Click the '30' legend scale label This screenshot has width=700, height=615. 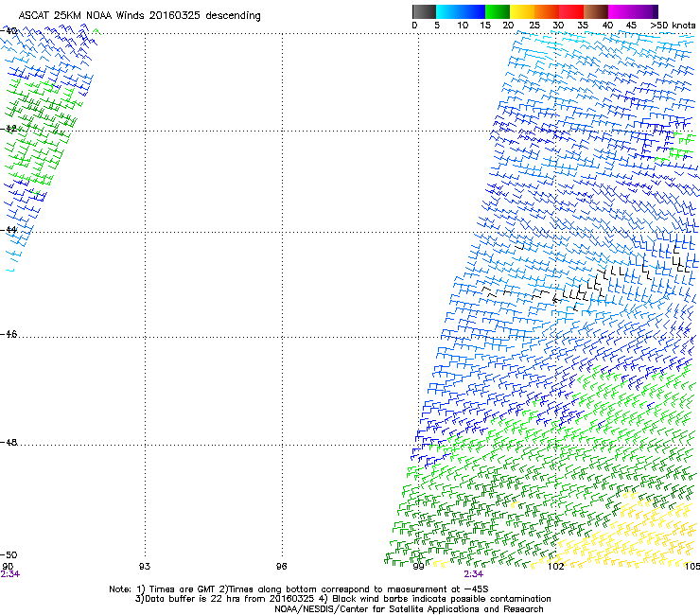pos(558,26)
